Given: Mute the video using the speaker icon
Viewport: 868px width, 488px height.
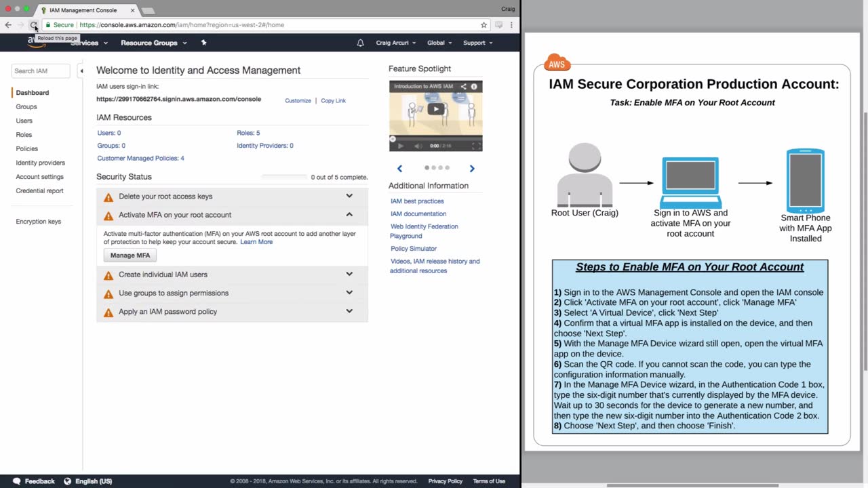Looking at the screenshot, I should tap(418, 146).
